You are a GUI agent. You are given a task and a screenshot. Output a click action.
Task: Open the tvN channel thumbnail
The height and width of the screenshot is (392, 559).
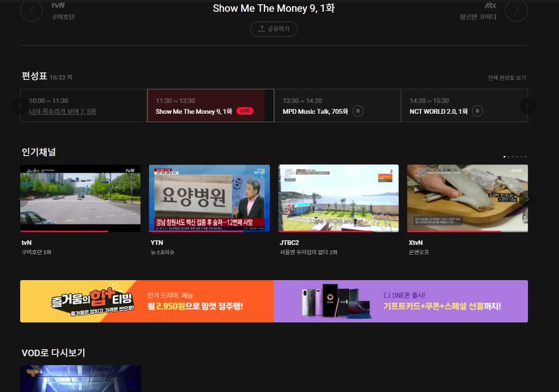(x=81, y=198)
